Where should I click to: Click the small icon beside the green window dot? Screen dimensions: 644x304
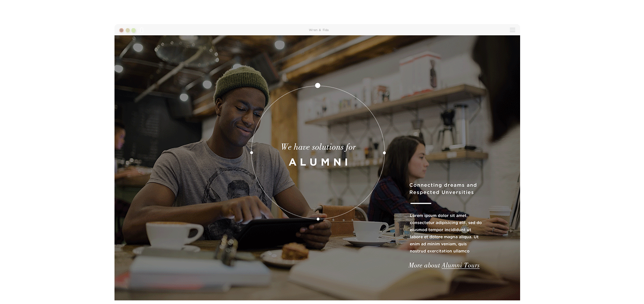[142, 30]
